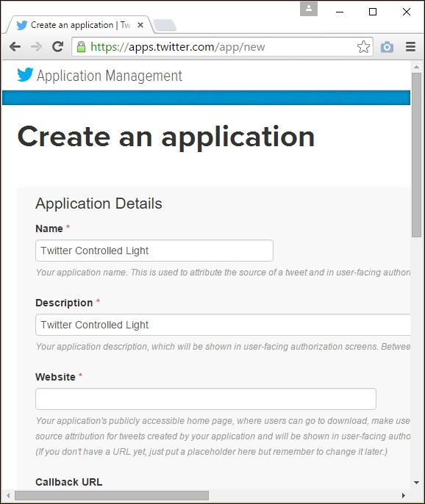Click the browser forward arrow

(x=36, y=47)
